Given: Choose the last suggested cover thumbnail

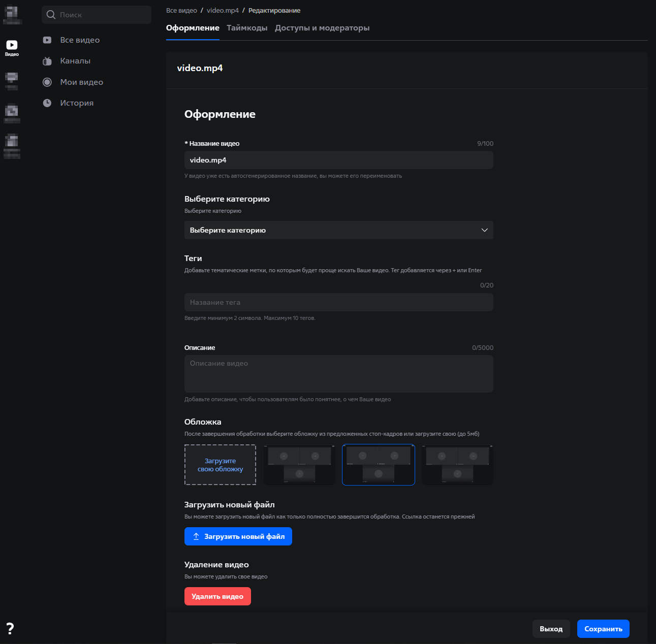Looking at the screenshot, I should pyautogui.click(x=457, y=465).
